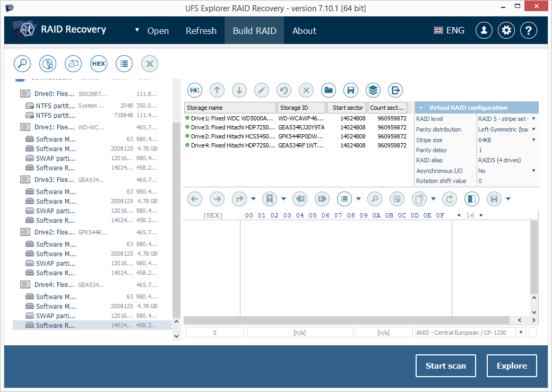
Task: Open the bookmark dropdown arrow
Action: (284, 199)
